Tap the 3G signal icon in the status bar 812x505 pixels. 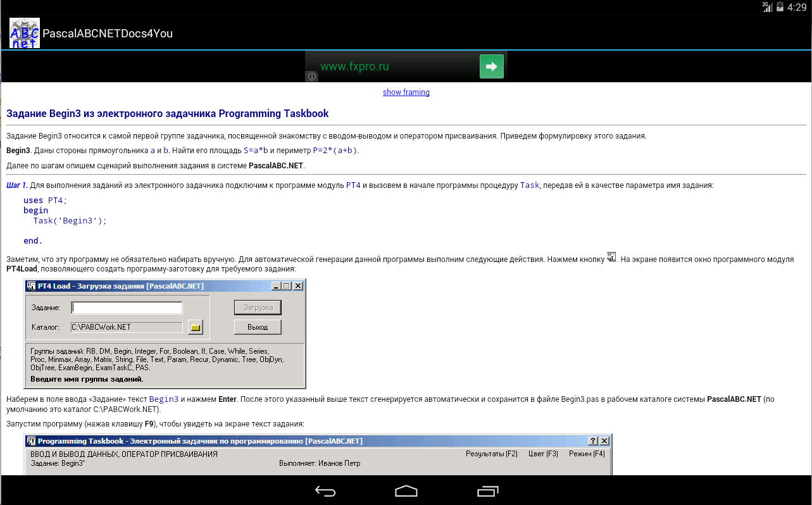(x=767, y=7)
